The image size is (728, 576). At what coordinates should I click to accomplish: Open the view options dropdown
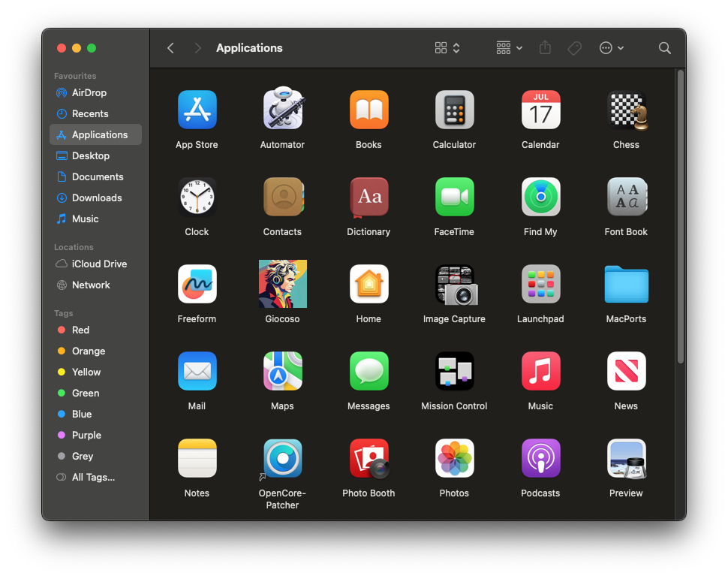tap(444, 47)
